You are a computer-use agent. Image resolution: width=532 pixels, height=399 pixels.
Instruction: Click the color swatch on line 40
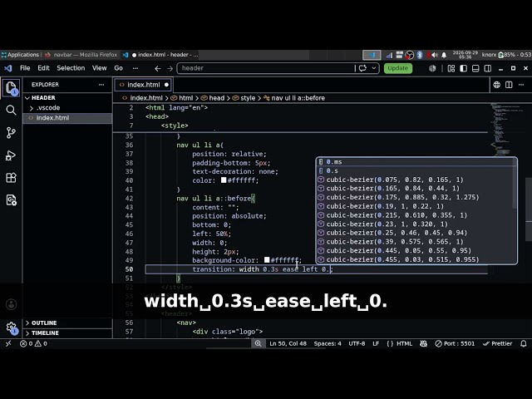224,180
